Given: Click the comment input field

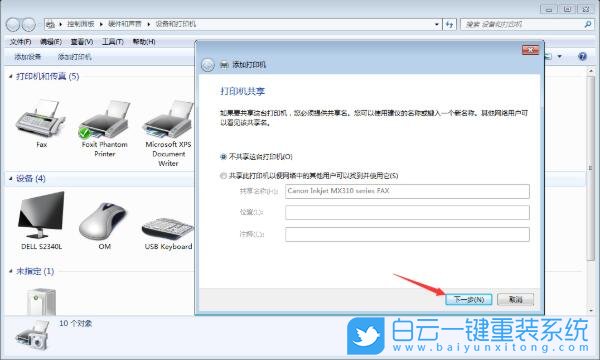Looking at the screenshot, I should tap(407, 235).
